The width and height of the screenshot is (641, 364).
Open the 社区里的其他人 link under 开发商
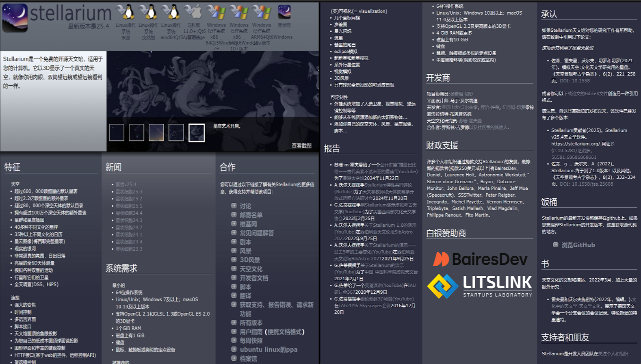489,127
